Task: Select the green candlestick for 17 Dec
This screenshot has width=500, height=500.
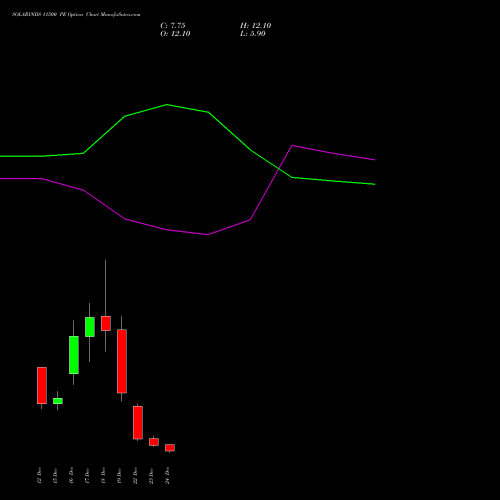Action: 90,327
